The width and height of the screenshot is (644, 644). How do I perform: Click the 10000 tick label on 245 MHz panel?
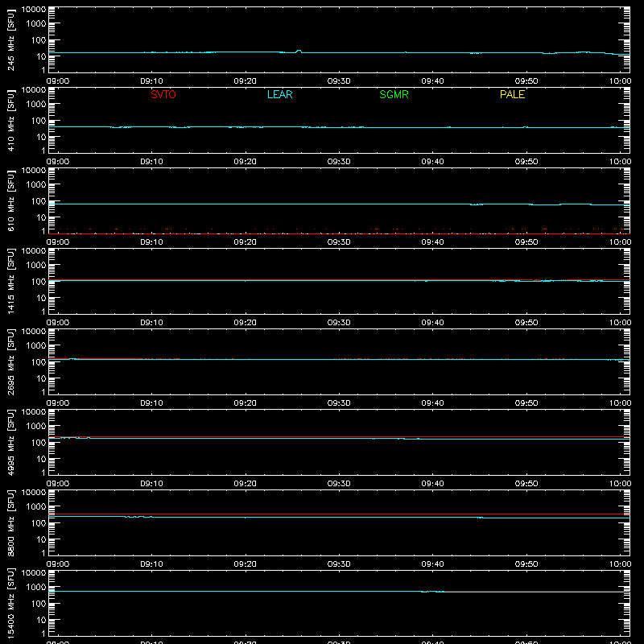pyautogui.click(x=34, y=10)
